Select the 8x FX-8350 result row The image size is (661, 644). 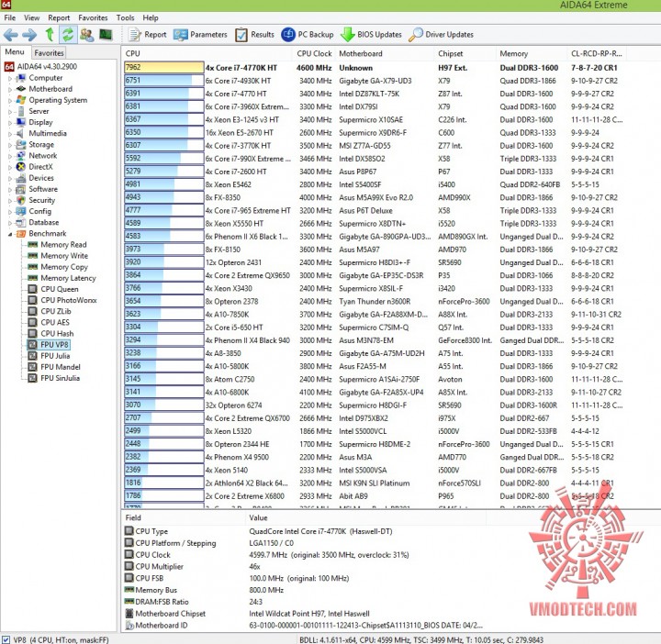[x=375, y=197]
